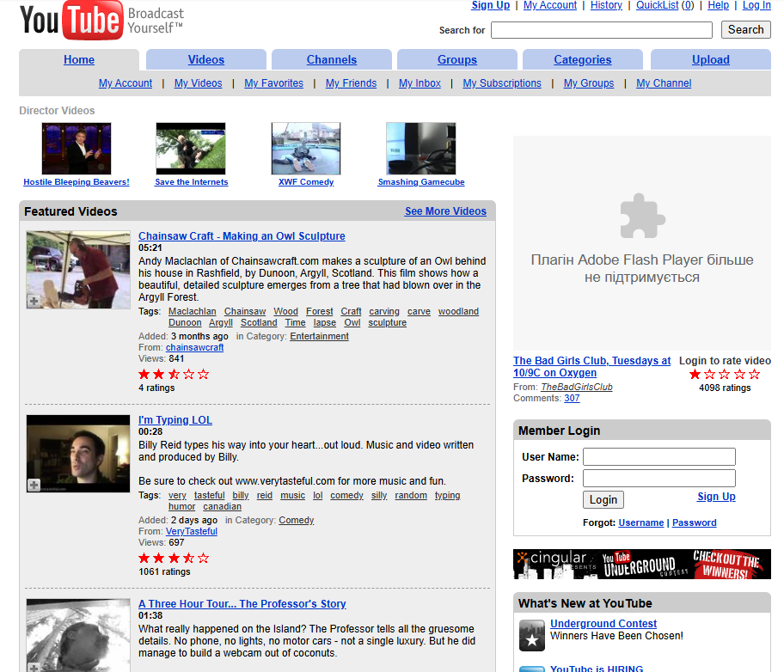Select the Upload tab
Viewport: 784px width, 672px height.
point(710,60)
